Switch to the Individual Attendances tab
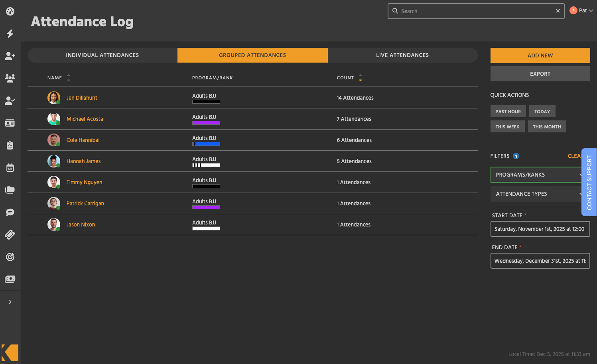 click(102, 55)
